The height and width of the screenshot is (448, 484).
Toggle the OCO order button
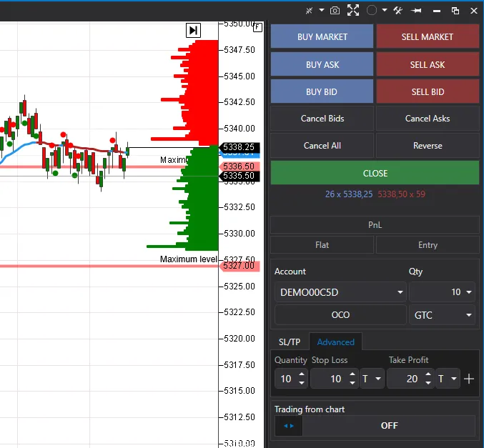coord(340,314)
